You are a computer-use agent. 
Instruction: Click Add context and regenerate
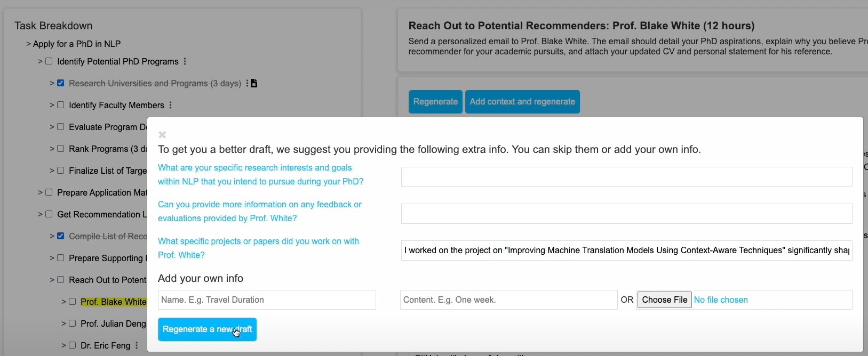tap(522, 102)
